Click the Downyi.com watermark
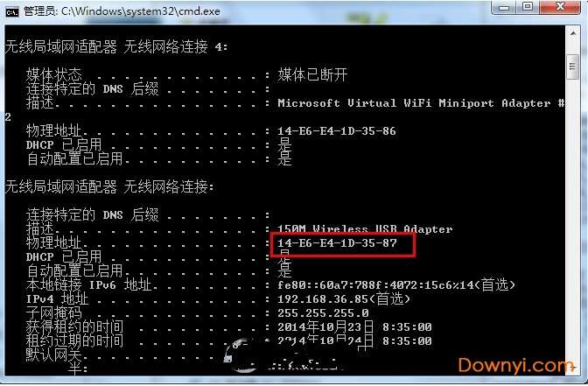Image resolution: width=588 pixels, height=386 pixels. 515,365
